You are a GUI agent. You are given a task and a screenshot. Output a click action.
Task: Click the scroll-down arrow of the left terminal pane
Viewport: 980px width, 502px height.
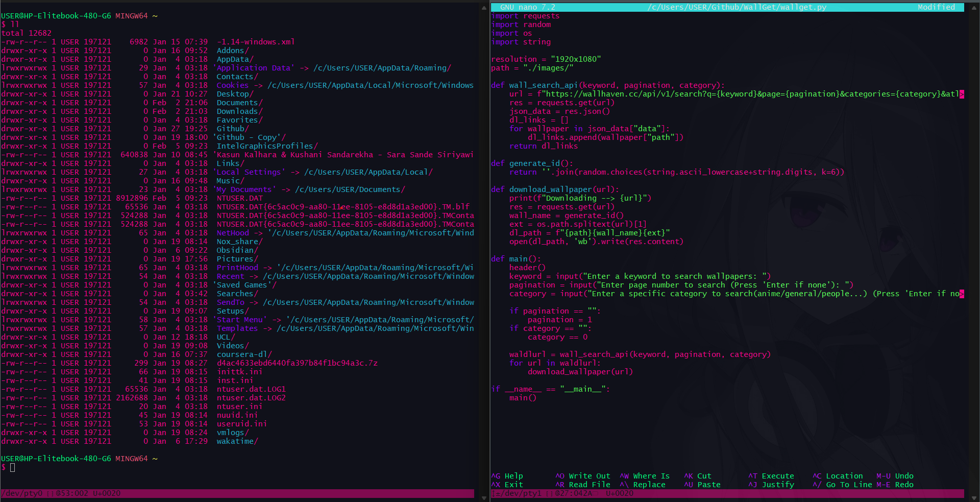click(x=484, y=498)
